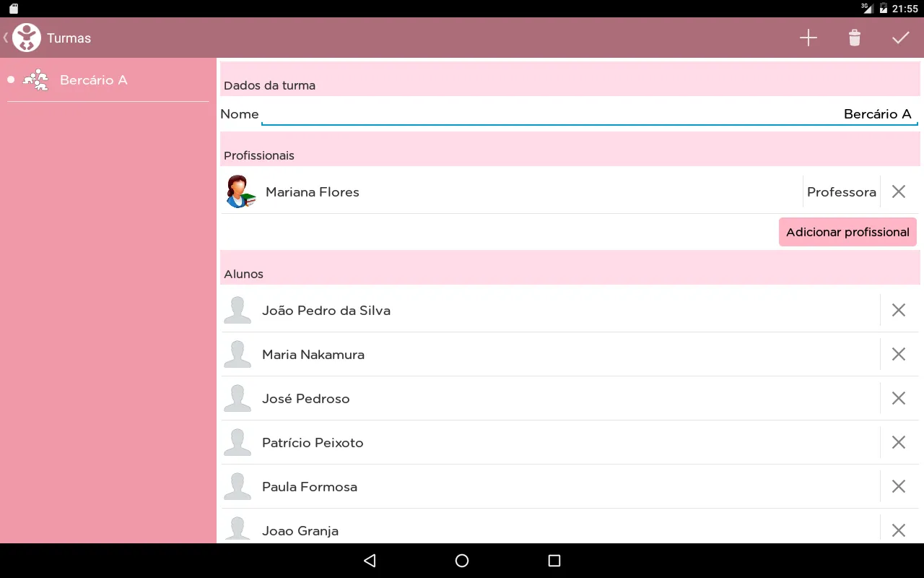This screenshot has height=578, width=924.
Task: Select Berçário A in class list
Action: point(108,80)
